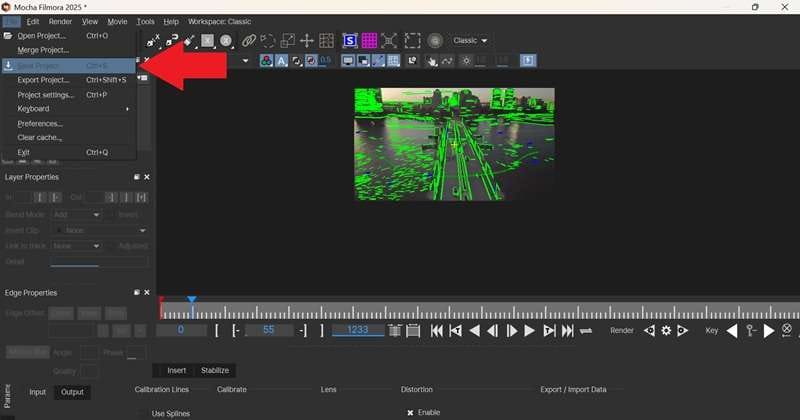Click the layer overlay icon next to grid toggle
This screenshot has height=420, width=800.
point(412,61)
